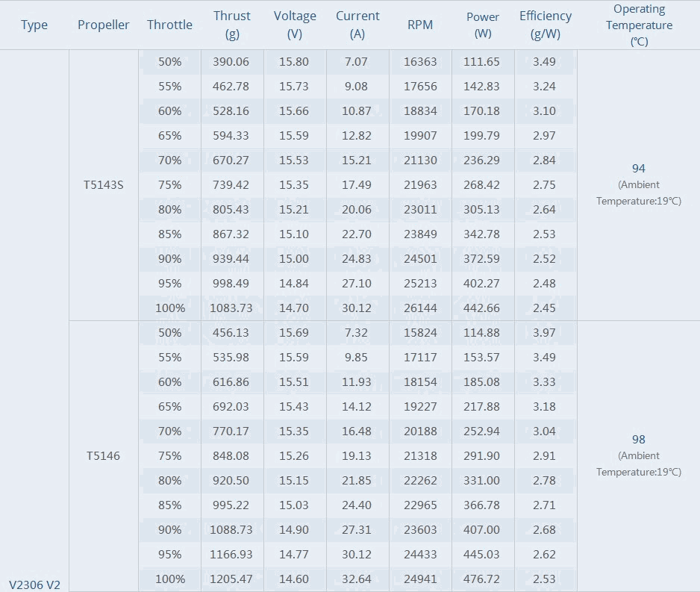Click the Current (A) column header
The image size is (700, 592).
[x=357, y=25]
